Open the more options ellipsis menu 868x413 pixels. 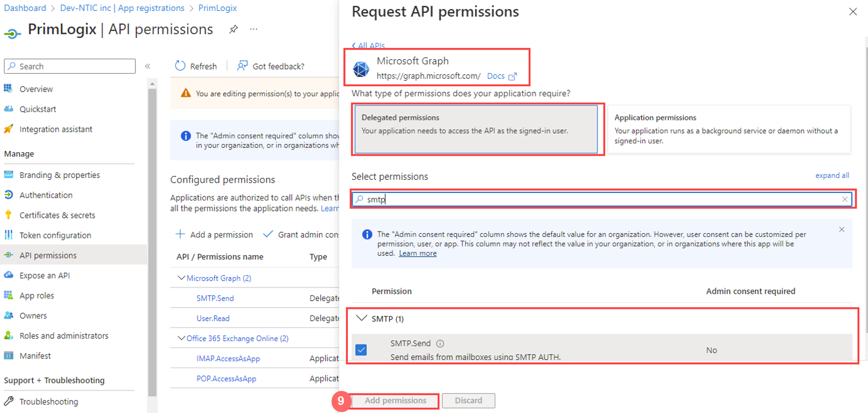[x=254, y=29]
